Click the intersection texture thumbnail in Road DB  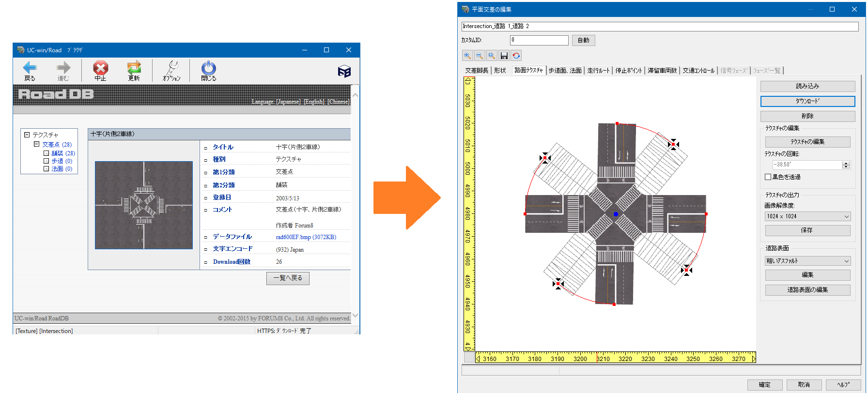[144, 205]
